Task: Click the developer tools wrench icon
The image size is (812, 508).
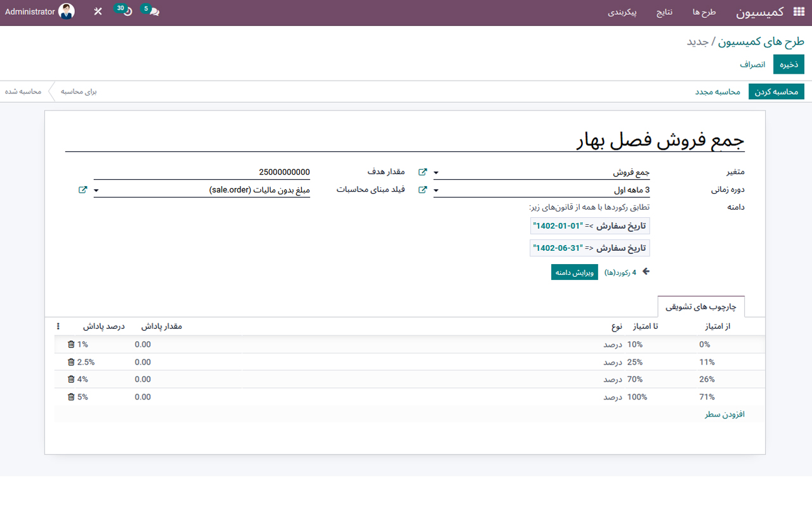Action: point(97,11)
